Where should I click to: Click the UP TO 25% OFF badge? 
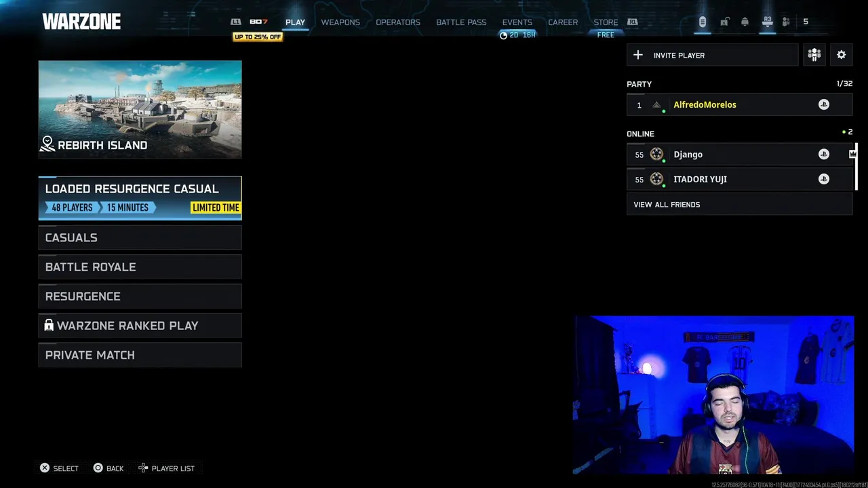[258, 37]
